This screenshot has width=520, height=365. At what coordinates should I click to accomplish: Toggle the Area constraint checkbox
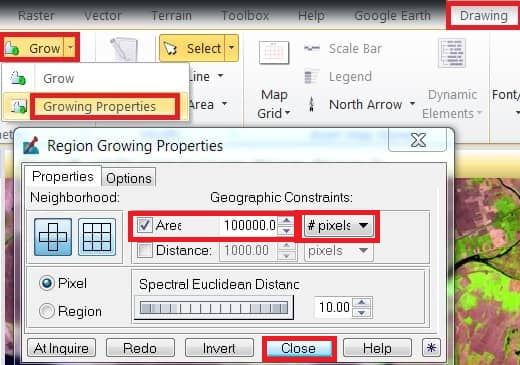(x=144, y=225)
